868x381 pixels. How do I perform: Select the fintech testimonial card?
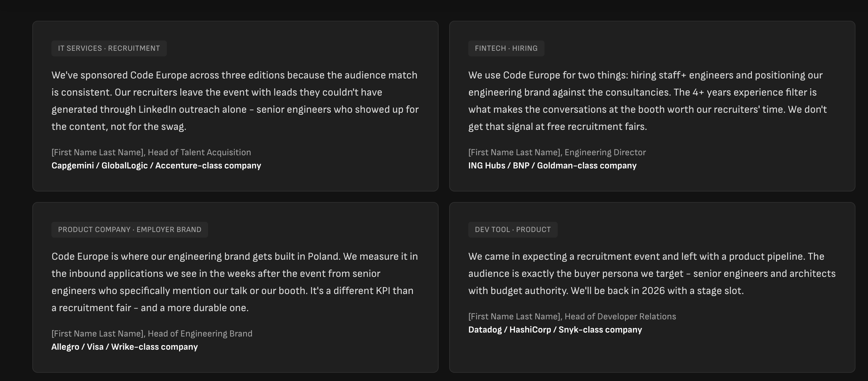click(652, 106)
